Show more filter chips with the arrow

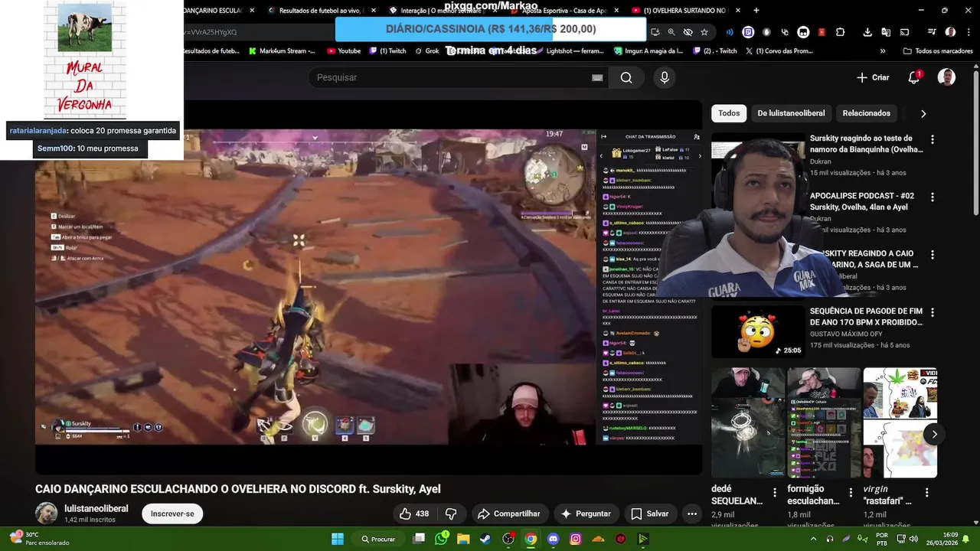[x=923, y=113]
